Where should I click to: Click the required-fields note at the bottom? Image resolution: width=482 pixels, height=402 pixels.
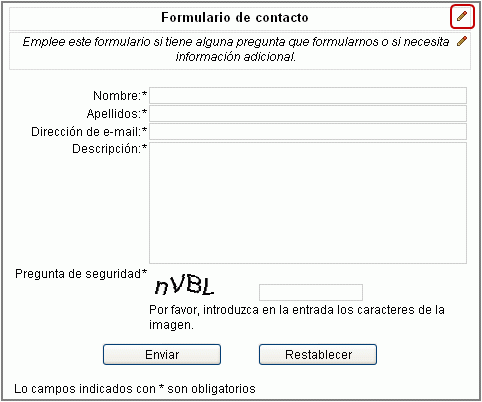click(135, 389)
